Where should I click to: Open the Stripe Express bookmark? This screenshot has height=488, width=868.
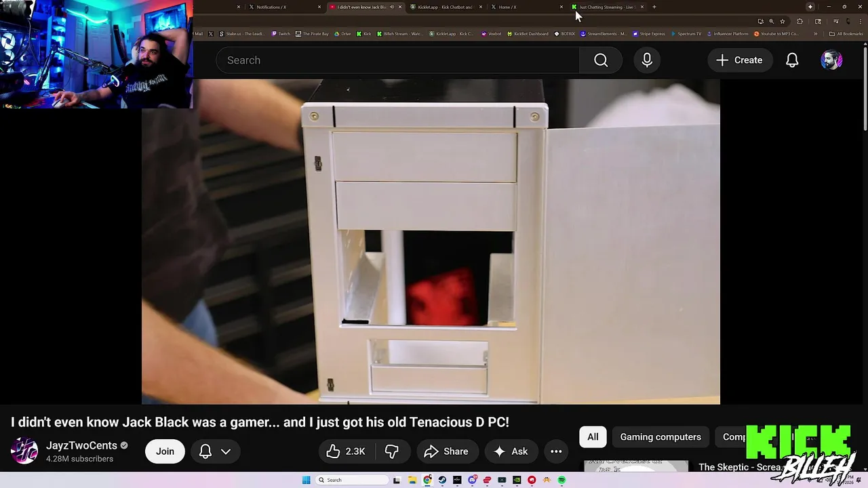(x=649, y=34)
